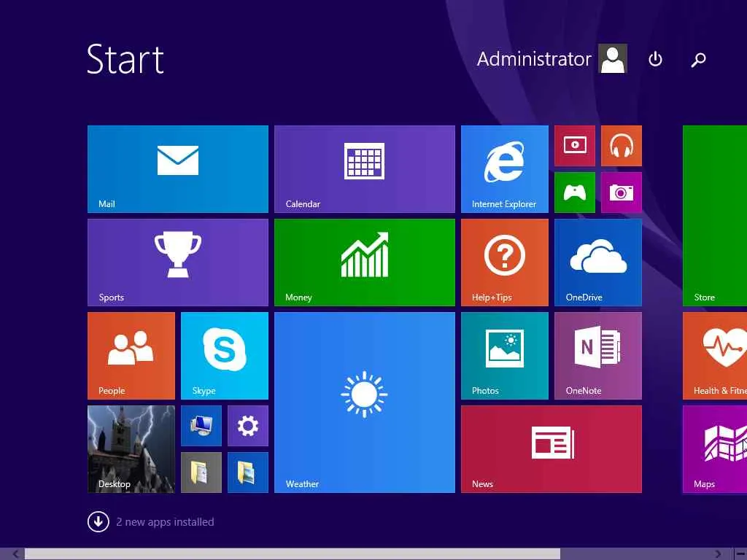Viewport: 747px width, 560px height.
Task: Show all apps with down arrow
Action: tap(98, 521)
